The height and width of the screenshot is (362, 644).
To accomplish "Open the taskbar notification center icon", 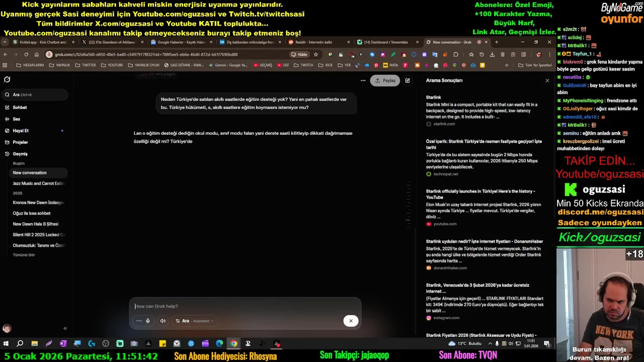I will [547, 344].
